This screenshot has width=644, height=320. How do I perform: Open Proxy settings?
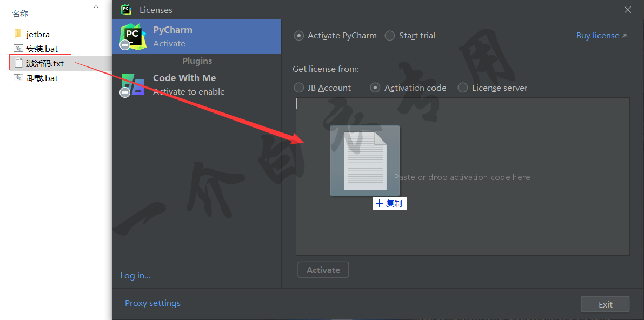click(x=153, y=303)
